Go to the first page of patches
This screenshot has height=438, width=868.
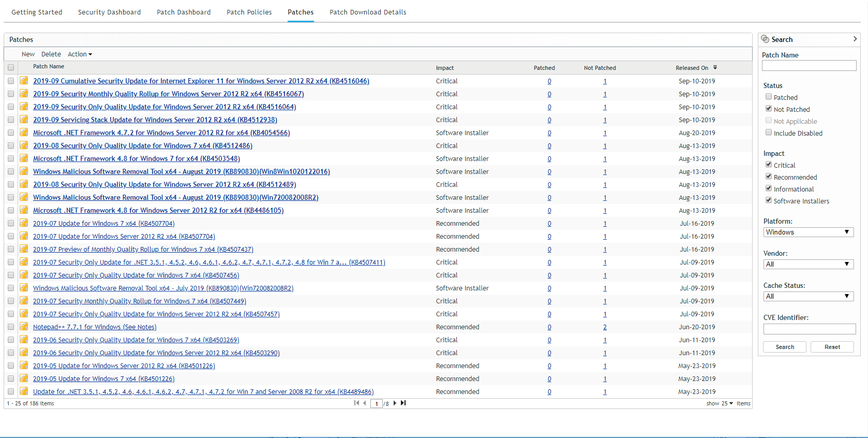click(x=356, y=403)
